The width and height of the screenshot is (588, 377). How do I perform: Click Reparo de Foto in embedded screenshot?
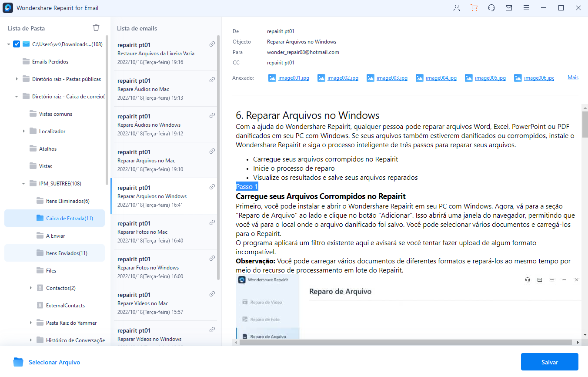point(265,320)
